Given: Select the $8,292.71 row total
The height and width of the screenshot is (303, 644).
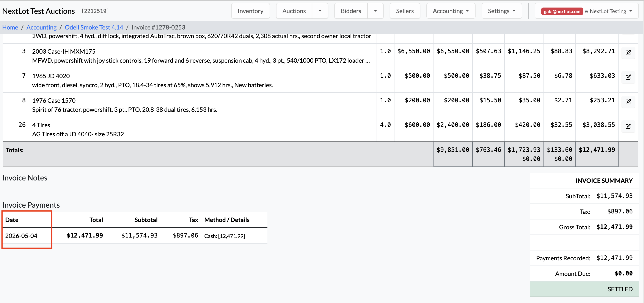Looking at the screenshot, I should point(599,51).
